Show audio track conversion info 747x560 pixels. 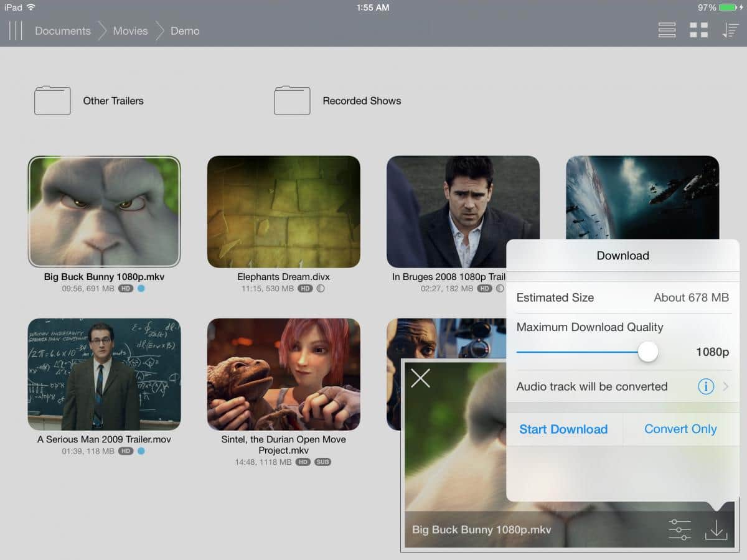click(705, 386)
